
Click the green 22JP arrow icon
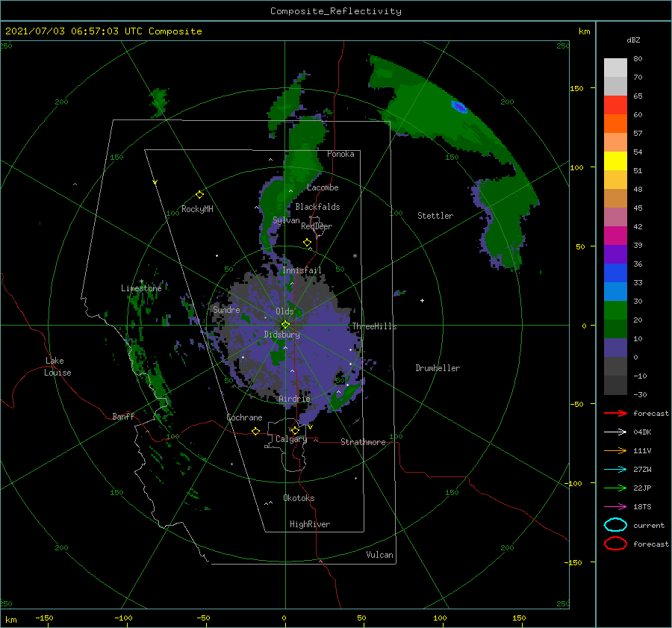click(x=615, y=488)
